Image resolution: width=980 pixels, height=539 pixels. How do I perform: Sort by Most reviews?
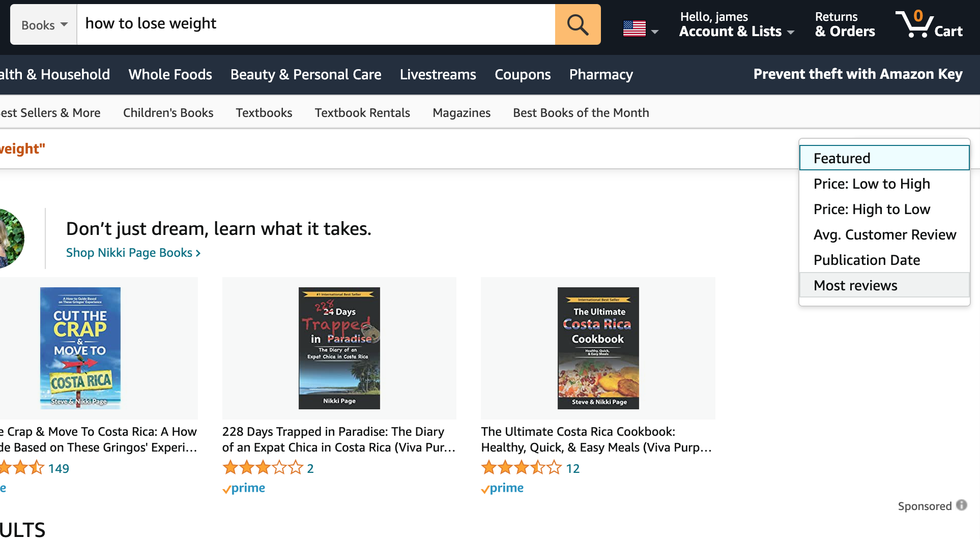884,285
